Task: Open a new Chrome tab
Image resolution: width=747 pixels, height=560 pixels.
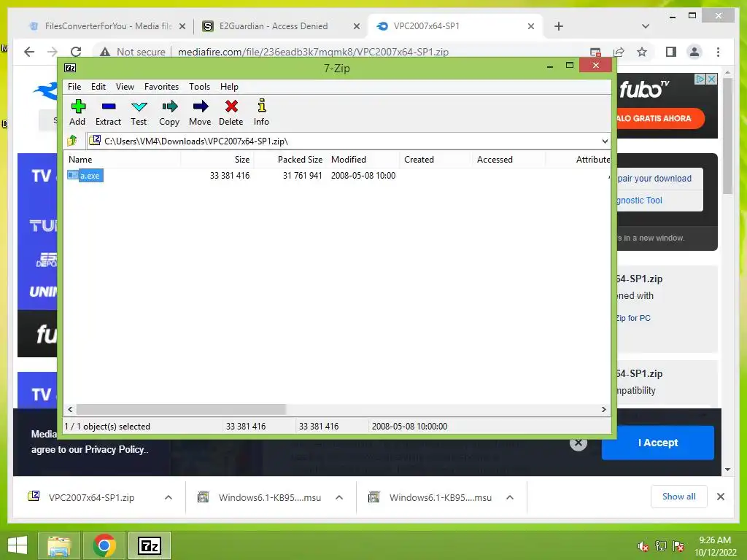Action: (x=559, y=26)
